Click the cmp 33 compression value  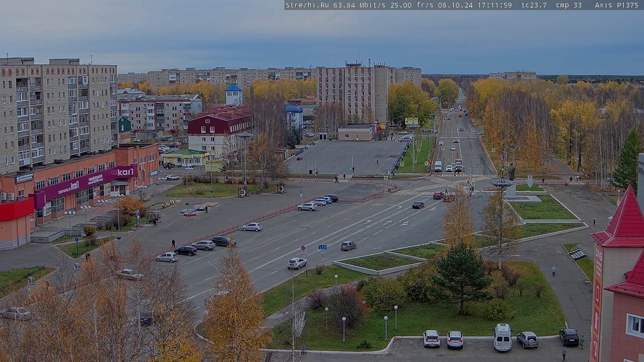pyautogui.click(x=569, y=5)
